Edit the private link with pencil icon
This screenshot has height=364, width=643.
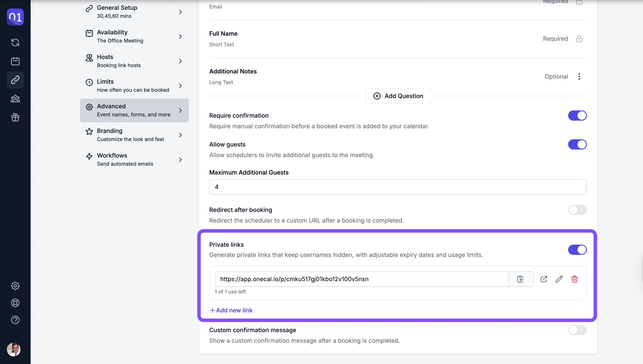(559, 279)
